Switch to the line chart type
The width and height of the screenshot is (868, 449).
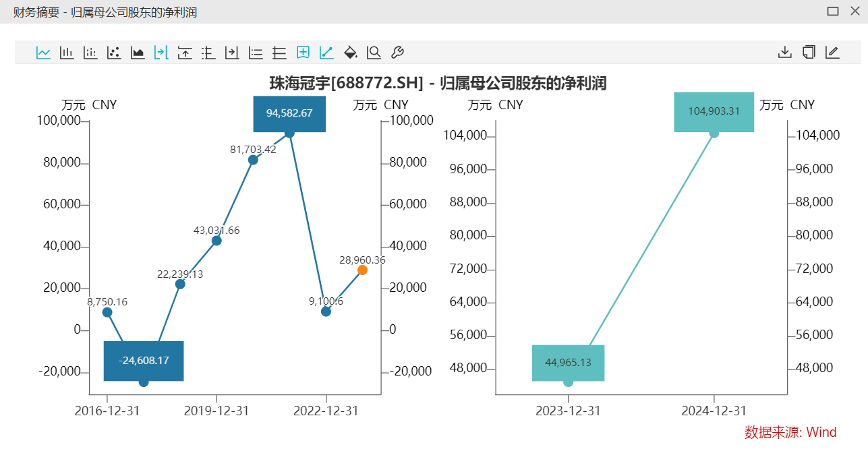44,53
